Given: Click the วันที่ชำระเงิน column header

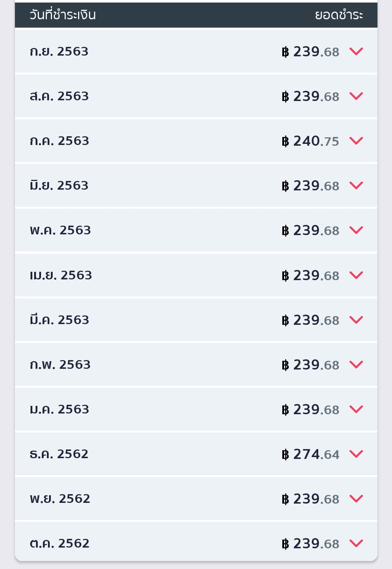Looking at the screenshot, I should click(62, 15).
